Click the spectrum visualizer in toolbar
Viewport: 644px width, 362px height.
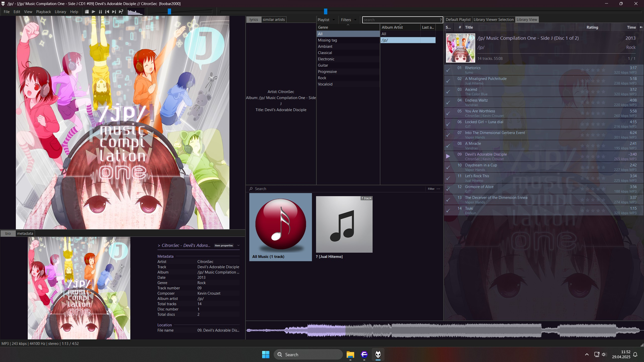click(136, 12)
